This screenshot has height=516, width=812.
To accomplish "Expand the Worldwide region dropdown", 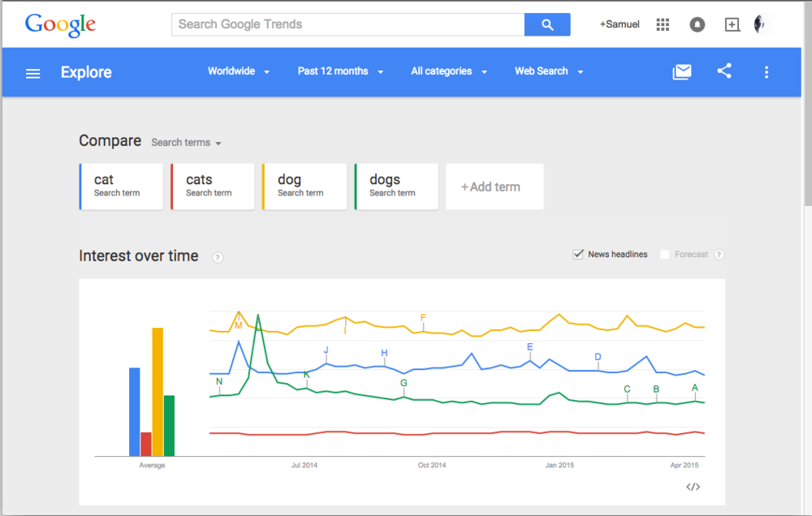I will pyautogui.click(x=238, y=71).
